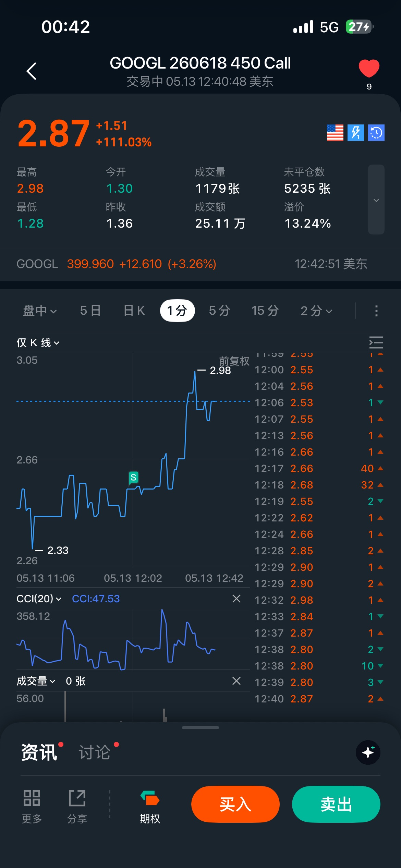Expand the quote details chevron panel
401x868 pixels.
click(x=376, y=200)
